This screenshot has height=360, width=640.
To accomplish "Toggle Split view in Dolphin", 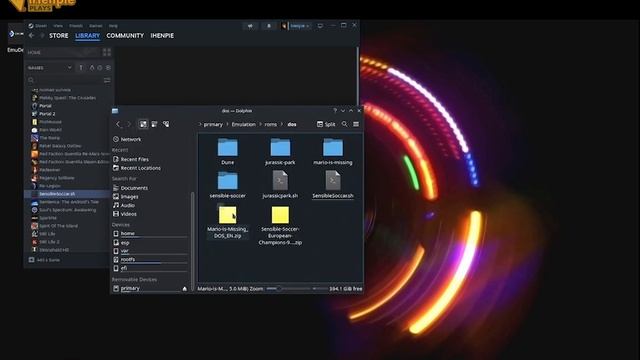I will pyautogui.click(x=326, y=124).
